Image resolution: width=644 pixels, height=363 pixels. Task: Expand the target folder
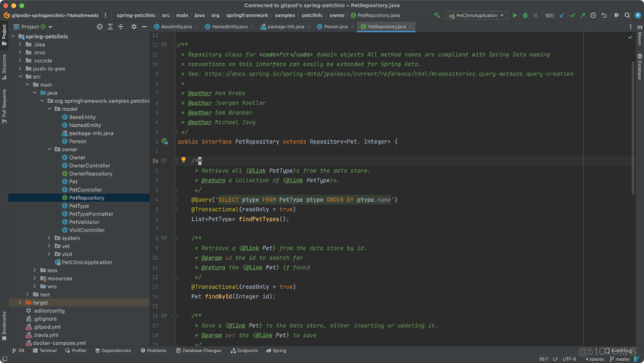point(20,303)
